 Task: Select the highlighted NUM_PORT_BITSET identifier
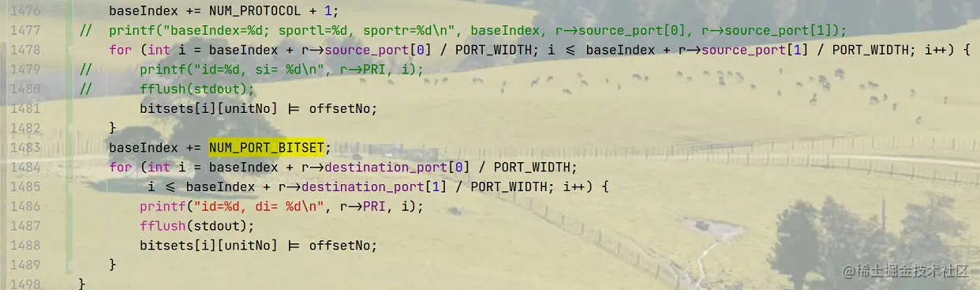pyautogui.click(x=266, y=148)
